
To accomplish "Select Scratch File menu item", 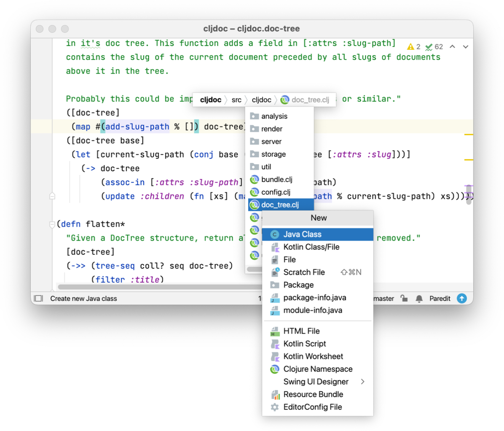I will (x=318, y=272).
